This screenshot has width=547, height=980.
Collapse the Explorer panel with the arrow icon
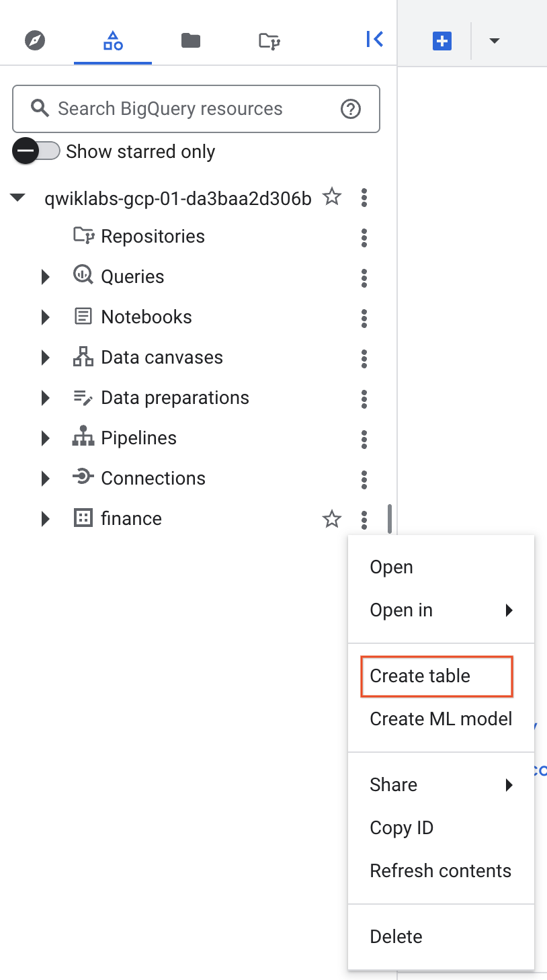pyautogui.click(x=374, y=39)
